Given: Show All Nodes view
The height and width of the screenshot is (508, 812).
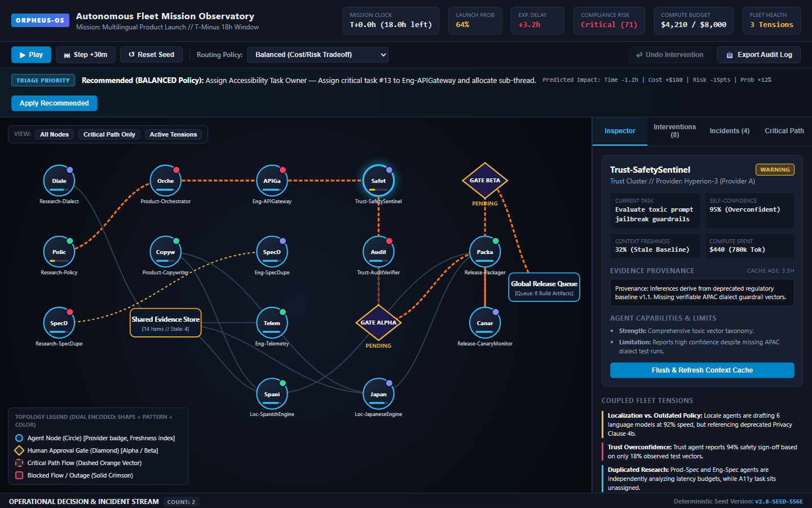Looking at the screenshot, I should [x=54, y=134].
